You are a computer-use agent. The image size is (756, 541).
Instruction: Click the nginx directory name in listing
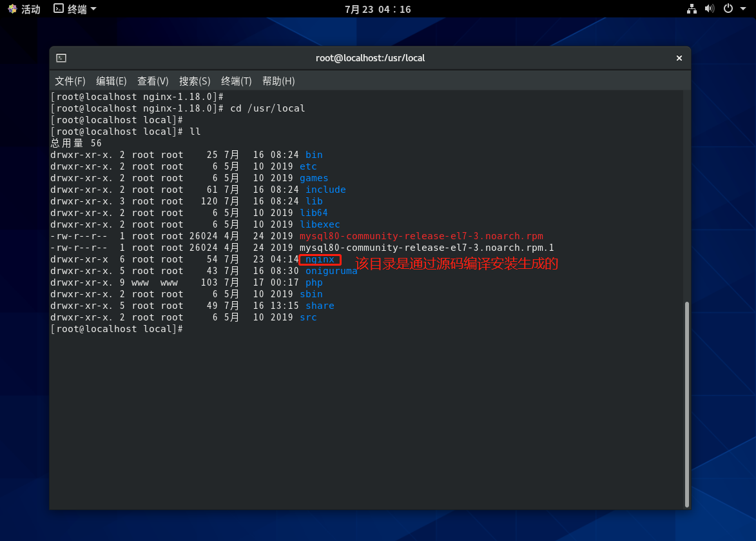[x=320, y=259]
